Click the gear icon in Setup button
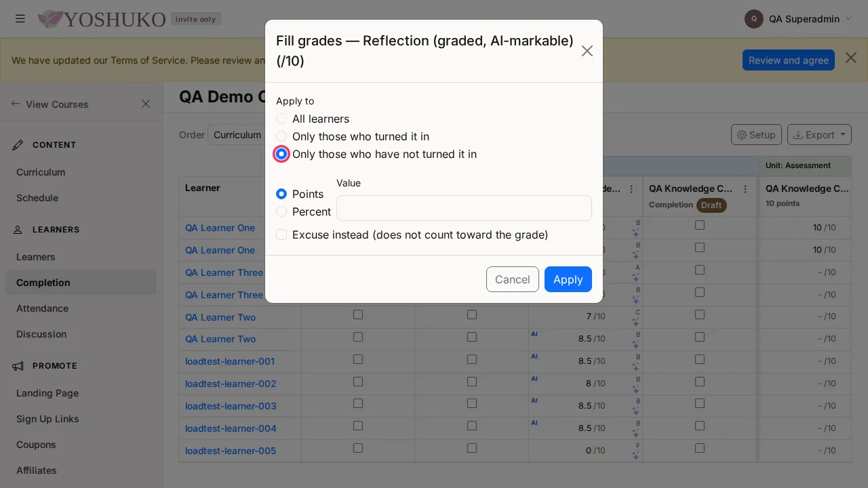Viewport: 868px width, 488px height. (742, 135)
